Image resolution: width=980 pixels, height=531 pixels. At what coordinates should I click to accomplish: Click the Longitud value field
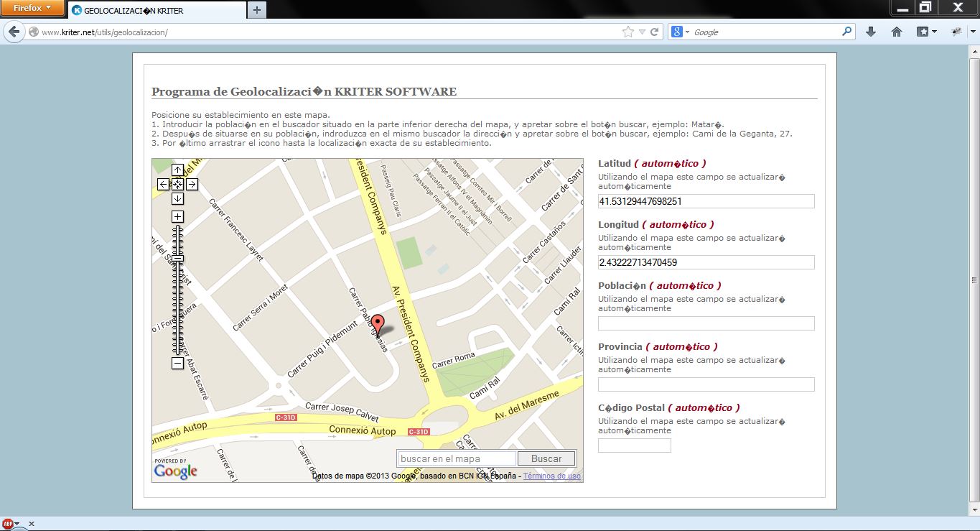coord(706,262)
